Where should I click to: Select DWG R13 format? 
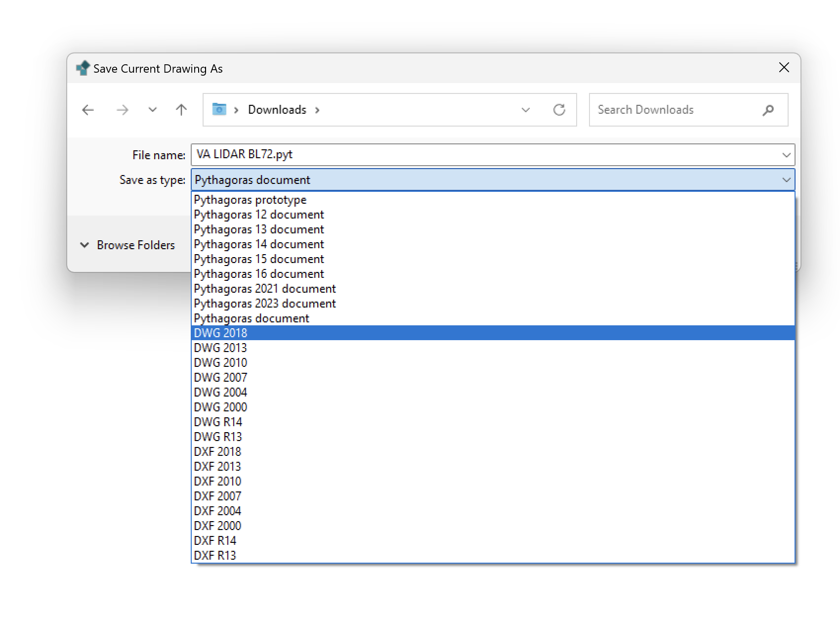click(x=493, y=437)
